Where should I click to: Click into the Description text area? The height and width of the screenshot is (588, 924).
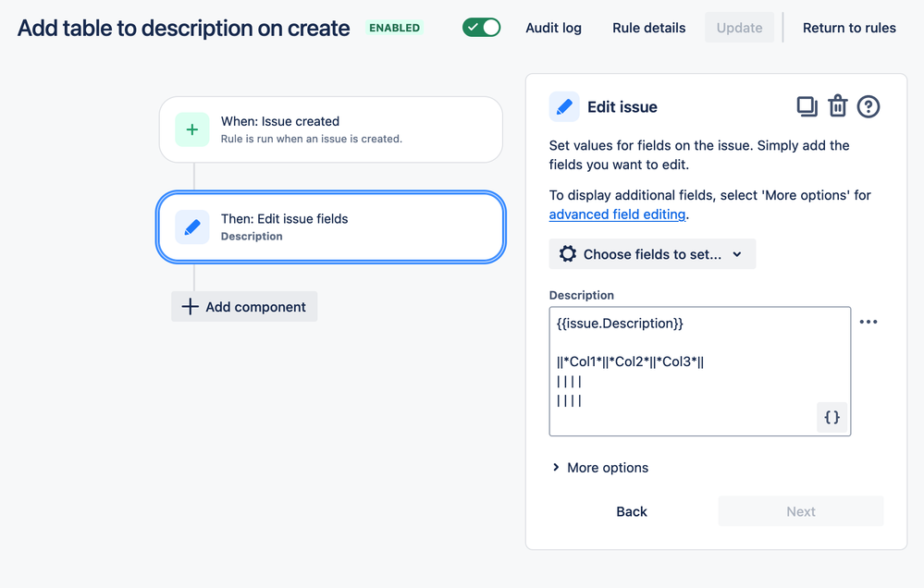[699, 371]
